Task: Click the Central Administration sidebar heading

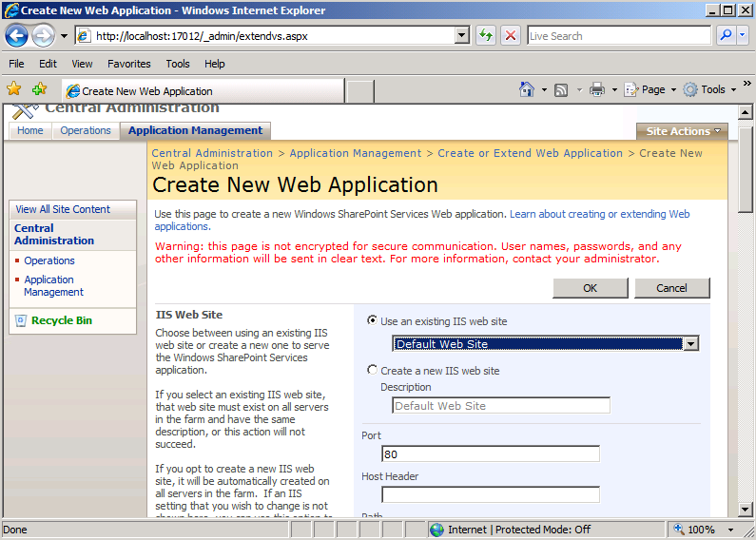Action: (x=54, y=234)
